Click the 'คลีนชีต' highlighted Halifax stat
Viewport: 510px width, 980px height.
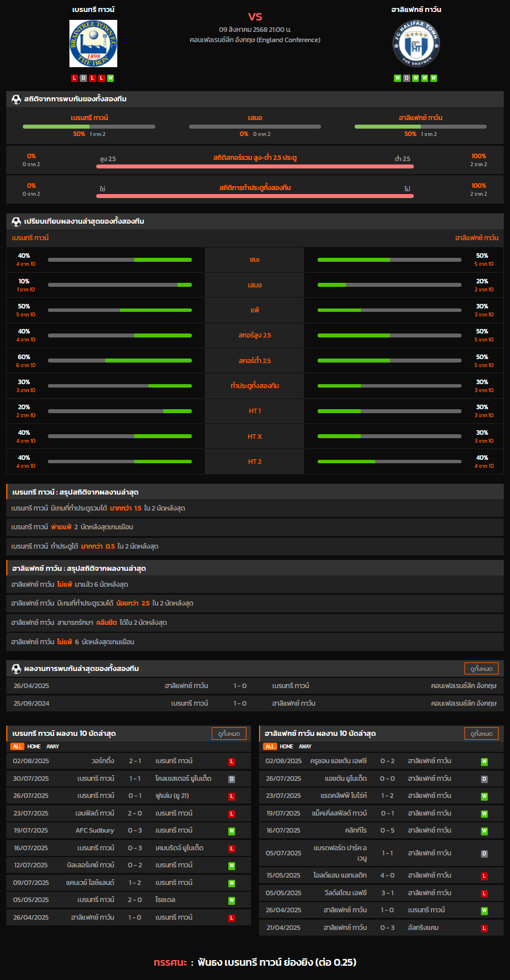(106, 623)
